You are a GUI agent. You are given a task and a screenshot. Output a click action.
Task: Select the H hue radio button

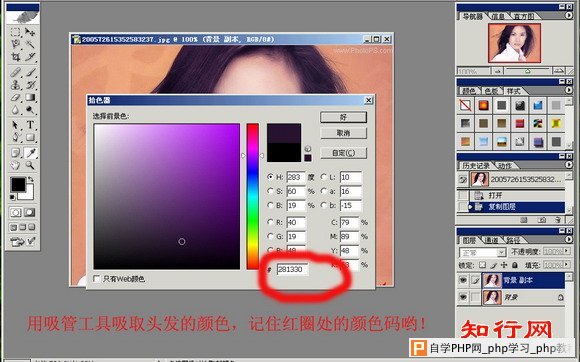[270, 177]
